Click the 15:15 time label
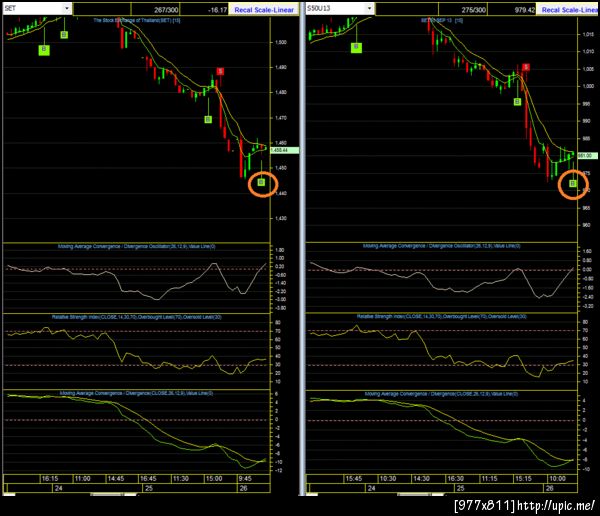Screen dimensions: 600x516 pyautogui.click(x=523, y=478)
